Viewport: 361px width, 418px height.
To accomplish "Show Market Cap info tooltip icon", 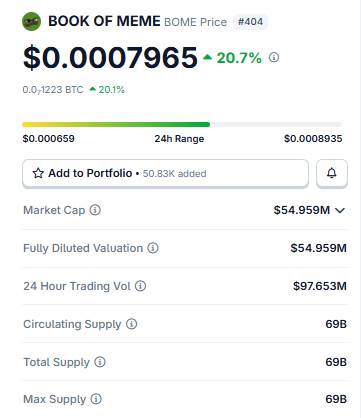I will click(x=95, y=210).
